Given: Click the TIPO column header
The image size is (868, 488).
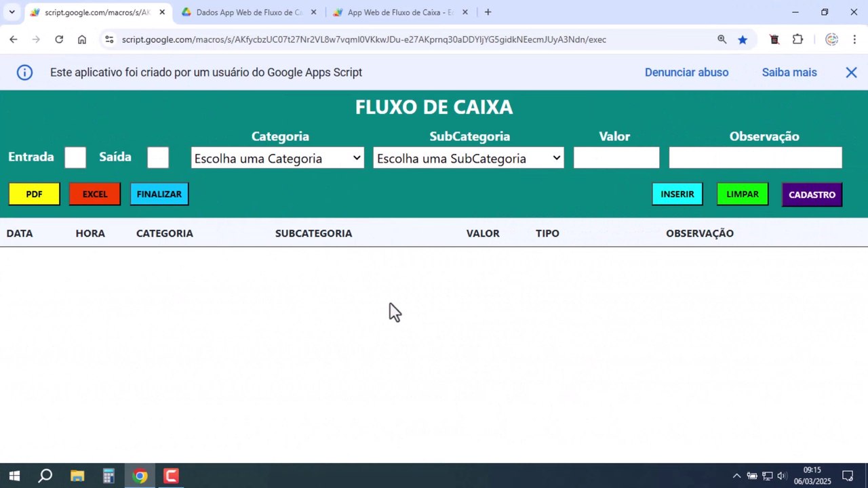Looking at the screenshot, I should [x=547, y=233].
